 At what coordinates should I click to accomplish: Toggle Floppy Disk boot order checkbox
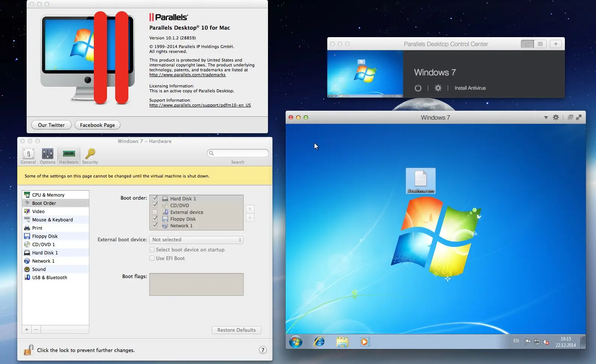point(155,218)
